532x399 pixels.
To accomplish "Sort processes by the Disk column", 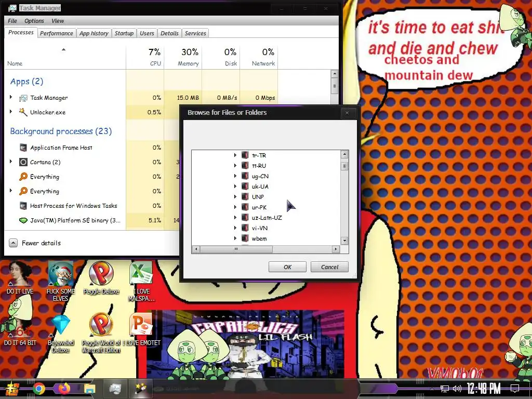I will point(221,57).
